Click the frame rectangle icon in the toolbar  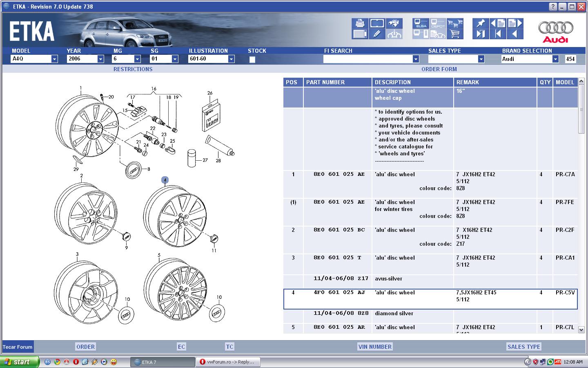pyautogui.click(x=376, y=23)
